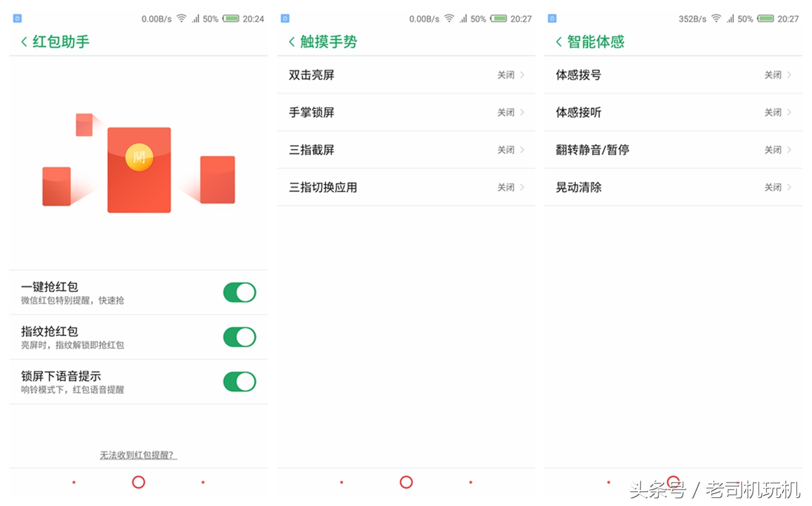Tap the back arrow on 智能体感 page
The width and height of the screenshot is (812, 506).
pos(560,42)
